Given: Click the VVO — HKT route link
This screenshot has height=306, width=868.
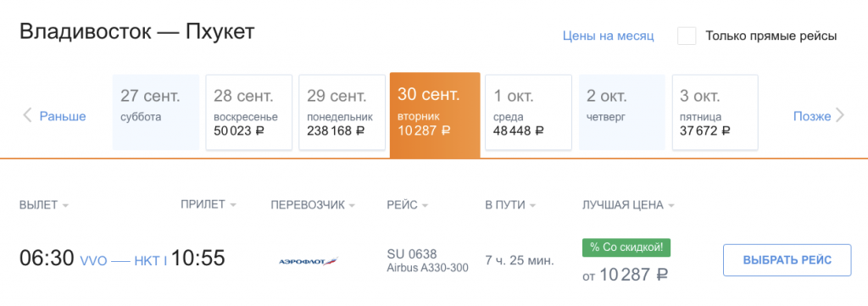Looking at the screenshot, I should pos(124,261).
